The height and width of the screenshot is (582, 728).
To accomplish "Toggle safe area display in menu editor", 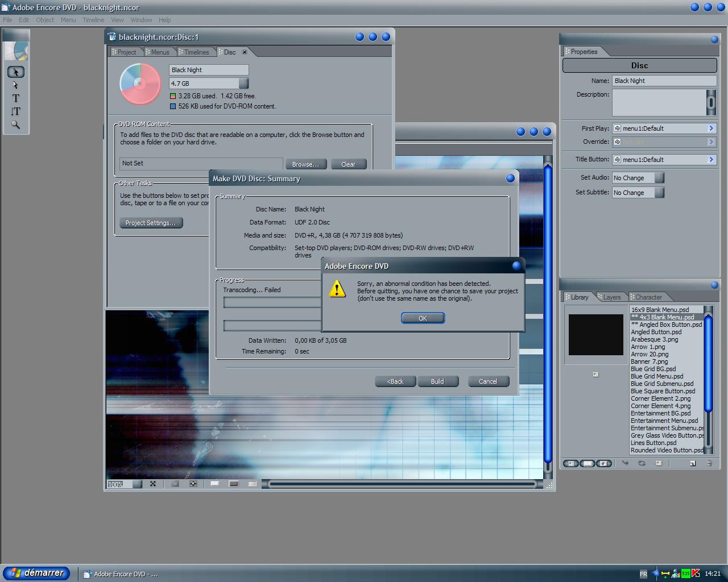I will click(175, 484).
